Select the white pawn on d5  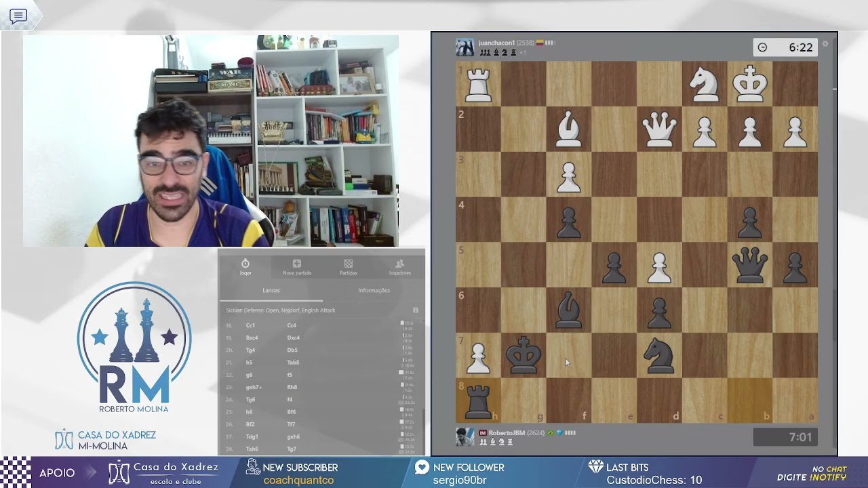point(659,267)
